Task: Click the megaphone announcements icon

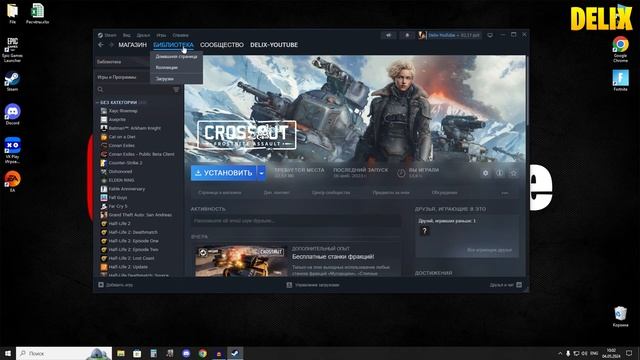Action: point(388,35)
